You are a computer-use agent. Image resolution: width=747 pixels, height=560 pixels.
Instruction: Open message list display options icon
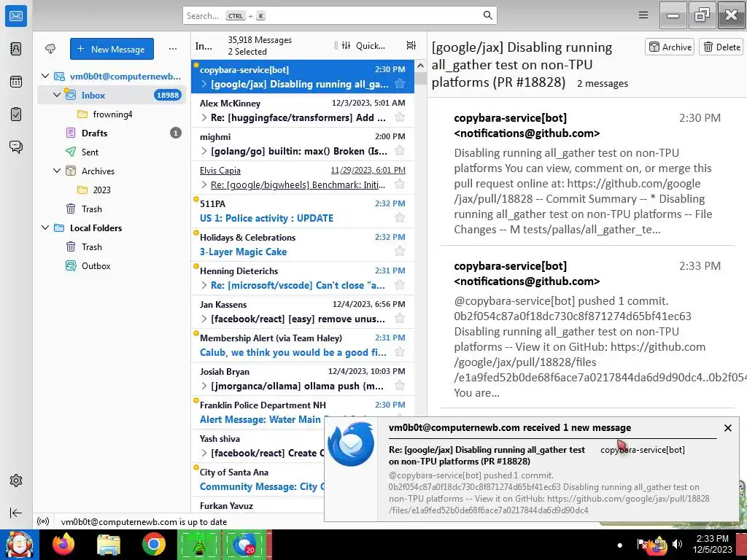[411, 45]
